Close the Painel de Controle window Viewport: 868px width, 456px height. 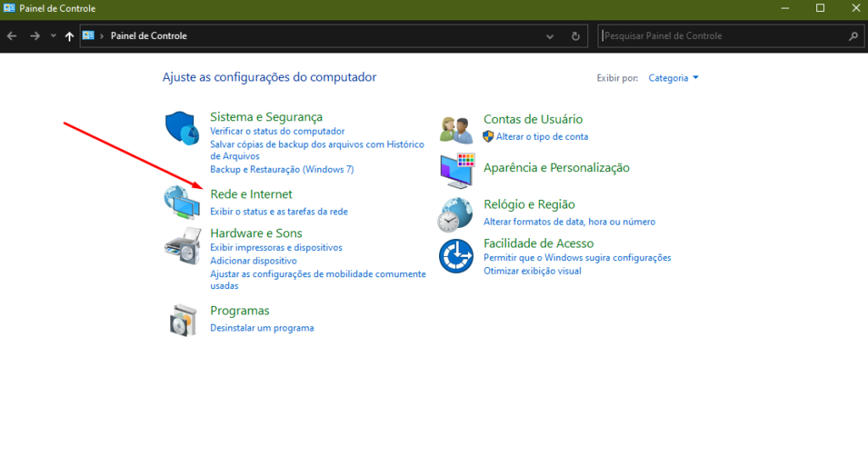[x=855, y=8]
